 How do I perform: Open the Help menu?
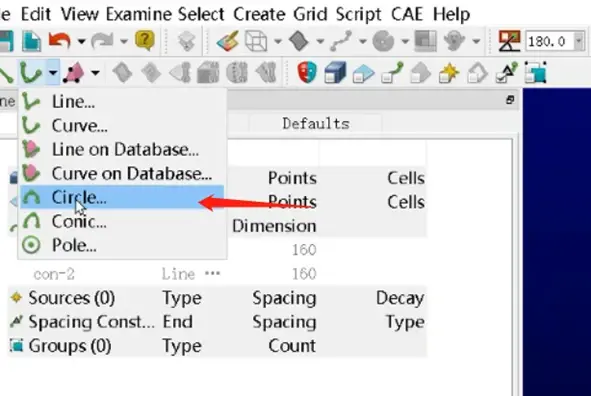click(451, 14)
